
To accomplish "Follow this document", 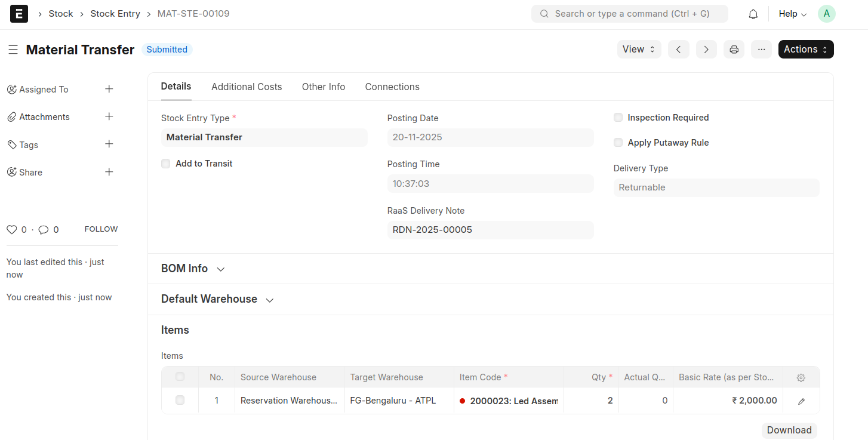I will (100, 229).
